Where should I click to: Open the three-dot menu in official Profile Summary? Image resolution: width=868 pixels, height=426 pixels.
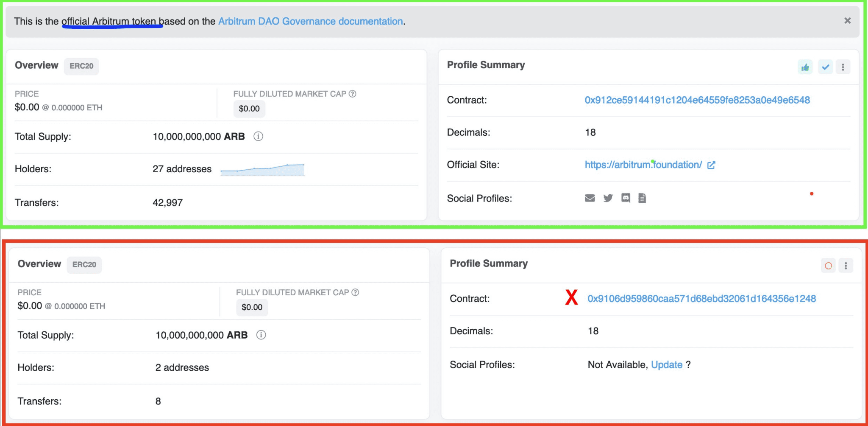pyautogui.click(x=843, y=67)
